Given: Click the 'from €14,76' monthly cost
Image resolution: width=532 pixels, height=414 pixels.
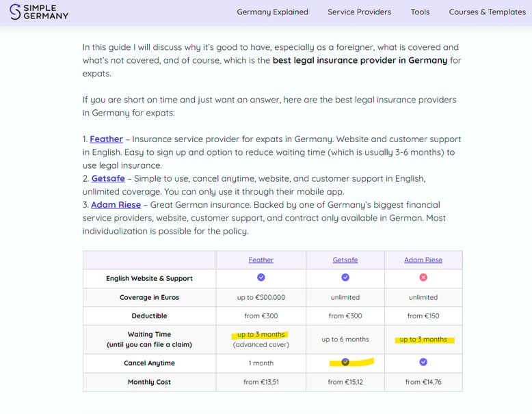Looking at the screenshot, I should click(423, 382).
